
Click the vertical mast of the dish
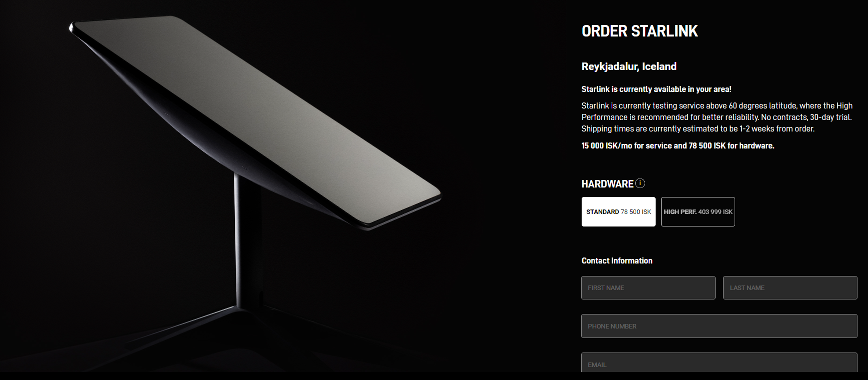click(x=248, y=240)
